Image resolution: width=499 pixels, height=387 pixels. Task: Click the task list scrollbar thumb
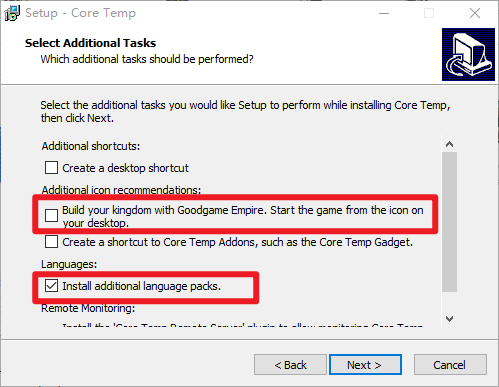pos(449,222)
